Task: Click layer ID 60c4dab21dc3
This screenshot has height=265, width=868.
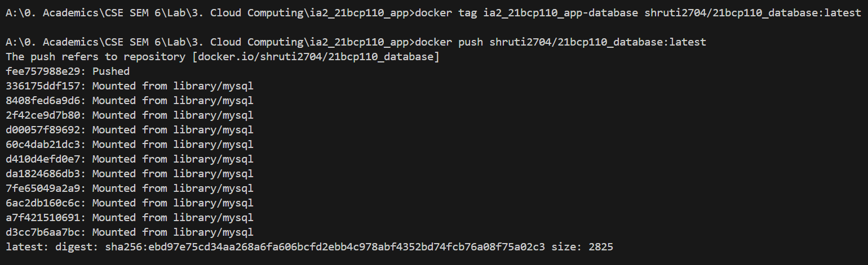Action: 45,145
